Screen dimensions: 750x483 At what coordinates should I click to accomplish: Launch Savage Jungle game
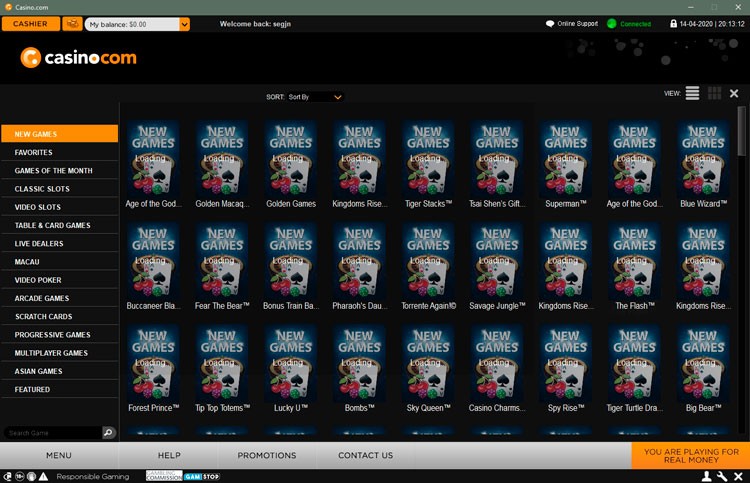(x=497, y=266)
